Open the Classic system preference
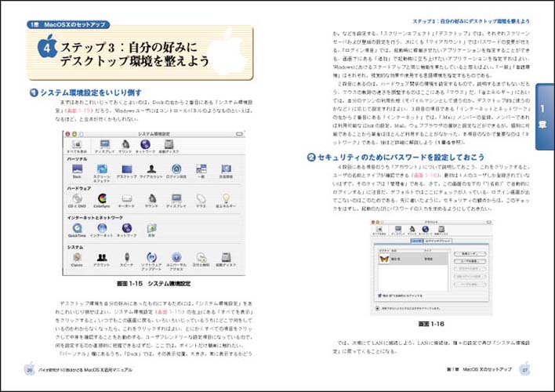Viewport: 555px width, 392px height. [x=75, y=256]
